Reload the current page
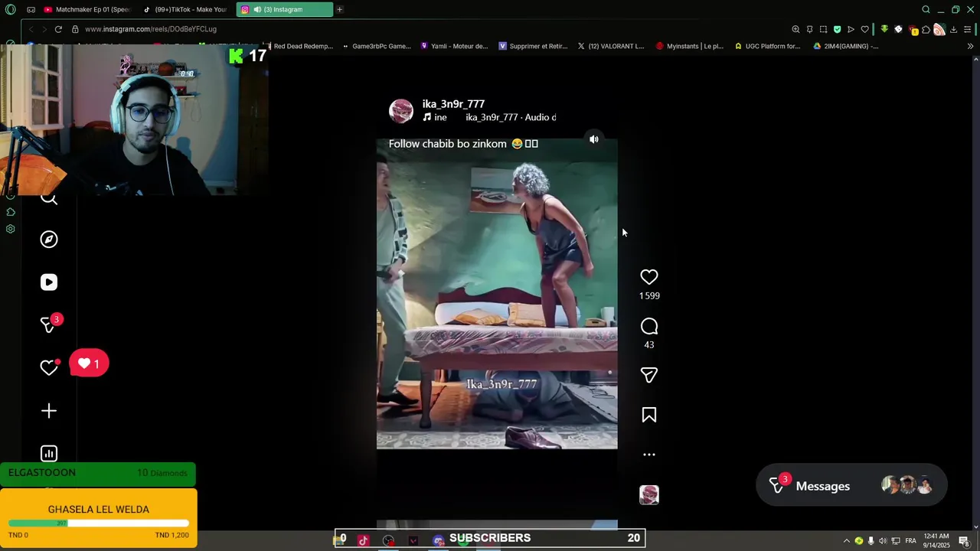The image size is (980, 551). (x=58, y=29)
